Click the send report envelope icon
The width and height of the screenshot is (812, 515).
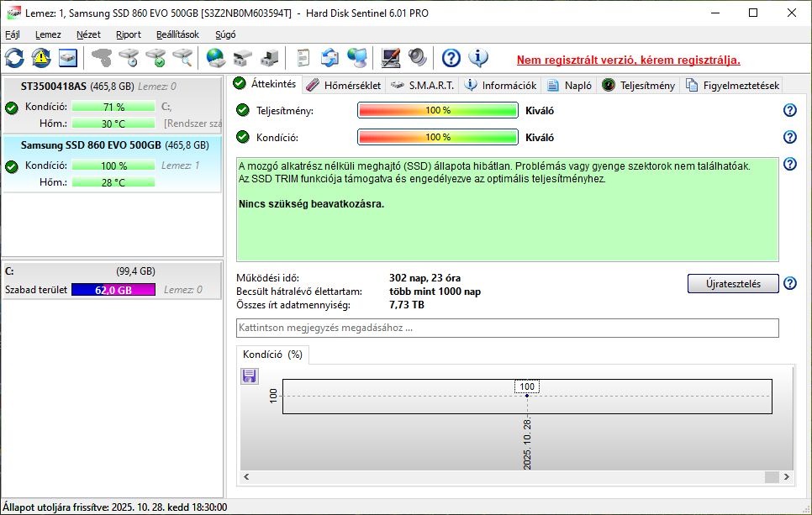pyautogui.click(x=330, y=58)
